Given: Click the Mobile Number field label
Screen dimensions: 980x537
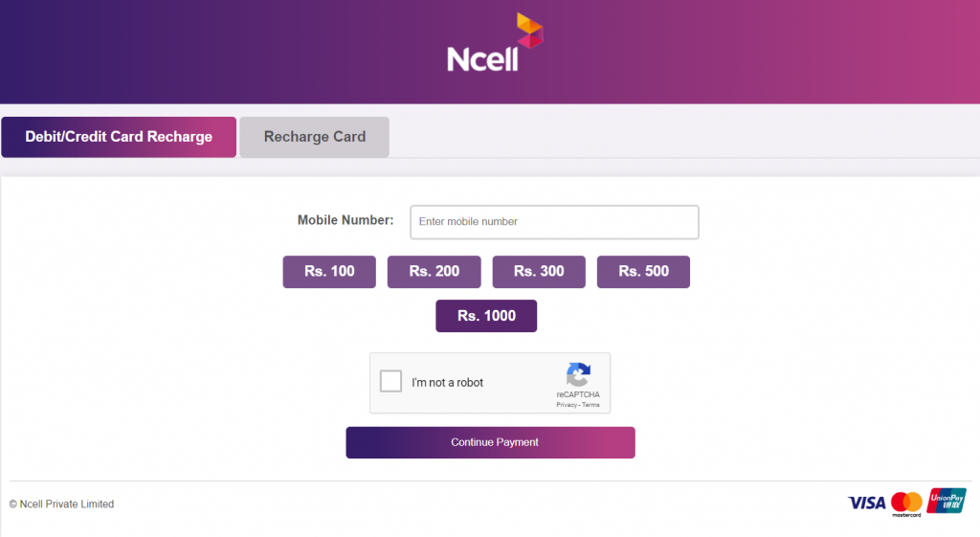Looking at the screenshot, I should point(345,220).
